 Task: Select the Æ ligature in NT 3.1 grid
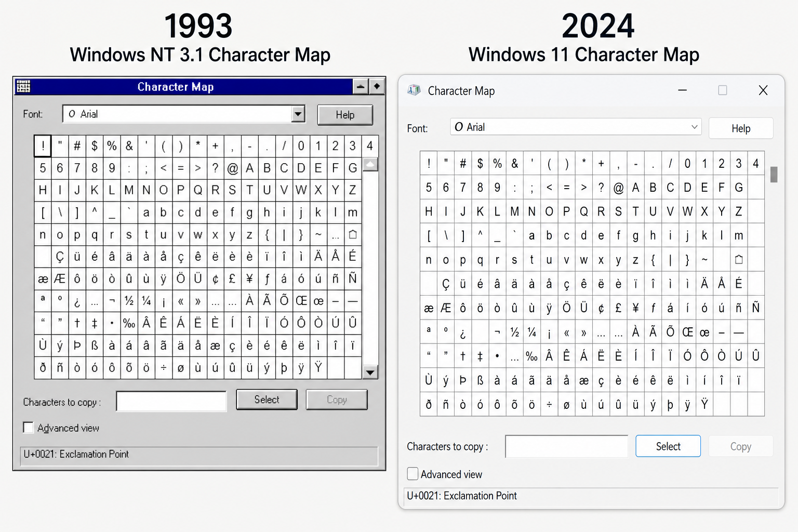point(60,278)
